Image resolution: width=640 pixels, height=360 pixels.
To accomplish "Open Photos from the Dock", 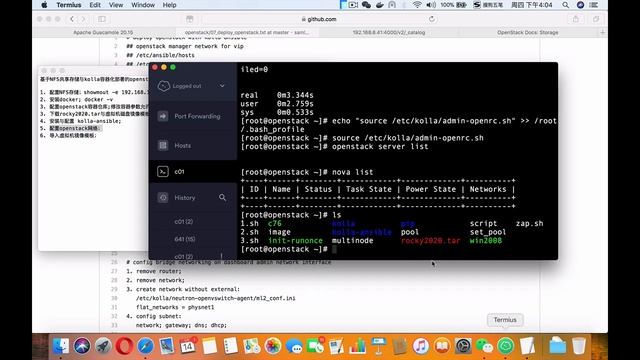I will [273, 346].
